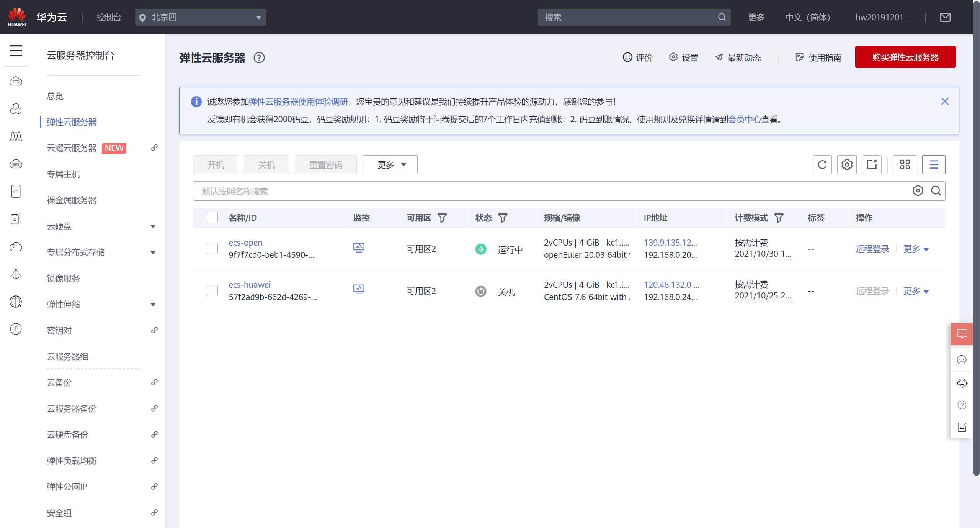Open the ecs-open server link
This screenshot has width=980, height=528.
(245, 243)
